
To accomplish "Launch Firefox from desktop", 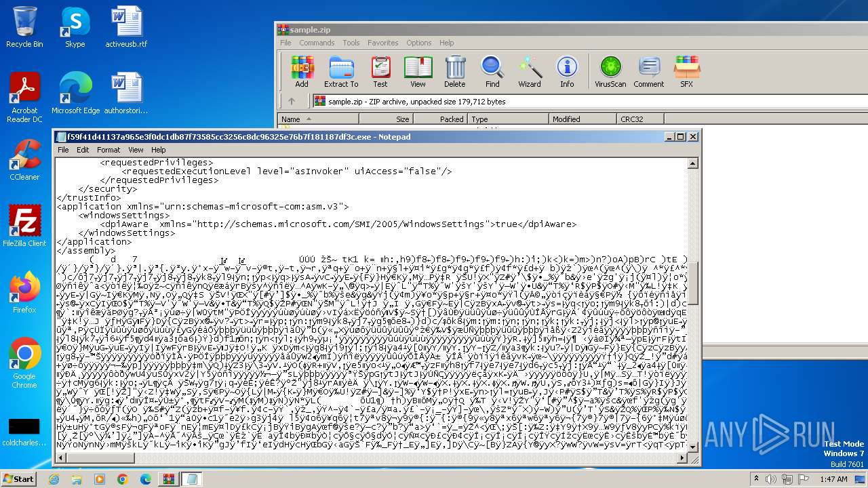I will point(24,293).
